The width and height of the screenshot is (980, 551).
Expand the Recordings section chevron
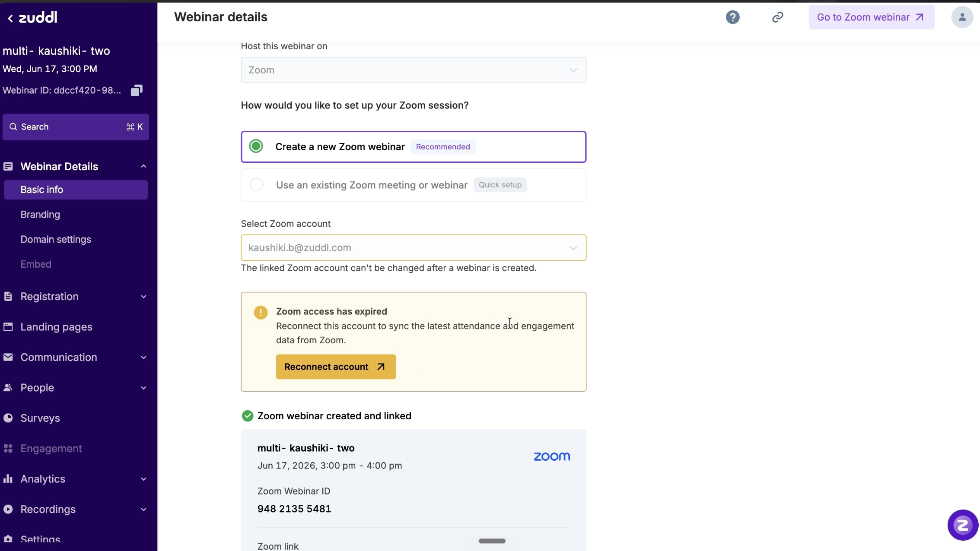coord(143,510)
